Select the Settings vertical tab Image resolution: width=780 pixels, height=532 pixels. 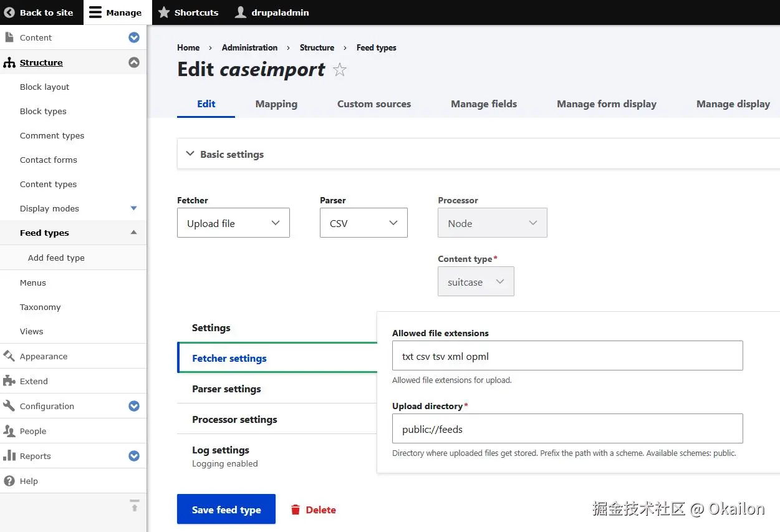click(x=277, y=327)
